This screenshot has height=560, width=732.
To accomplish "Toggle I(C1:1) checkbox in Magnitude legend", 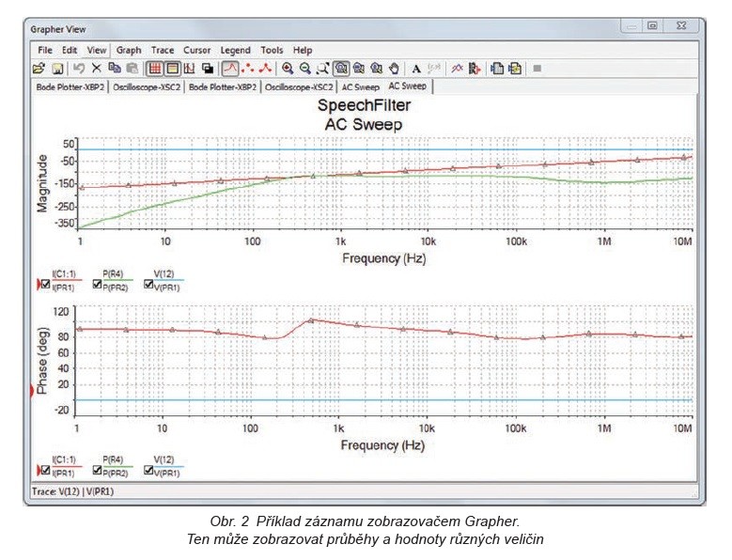I will click(46, 284).
